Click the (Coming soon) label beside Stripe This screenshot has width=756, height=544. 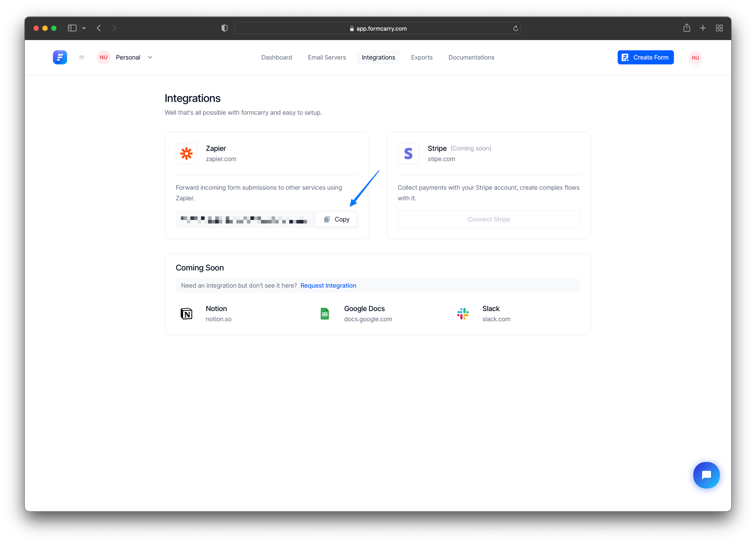471,148
